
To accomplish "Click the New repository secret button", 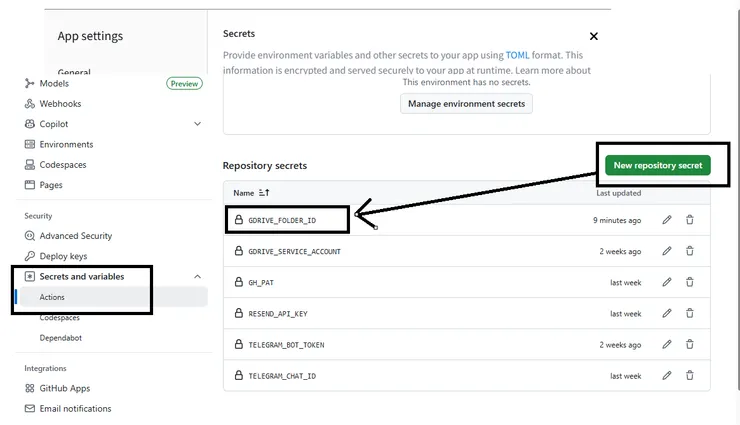I will 657,165.
